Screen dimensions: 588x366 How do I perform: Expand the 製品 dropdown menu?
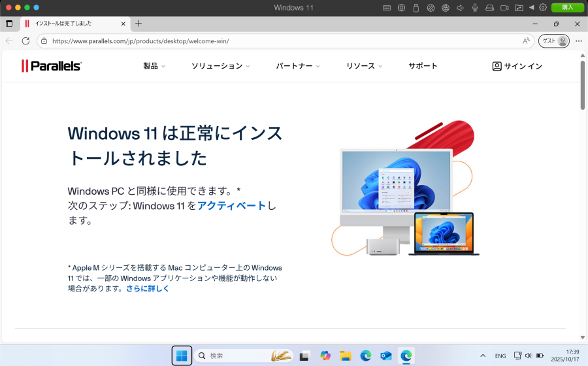pos(154,66)
